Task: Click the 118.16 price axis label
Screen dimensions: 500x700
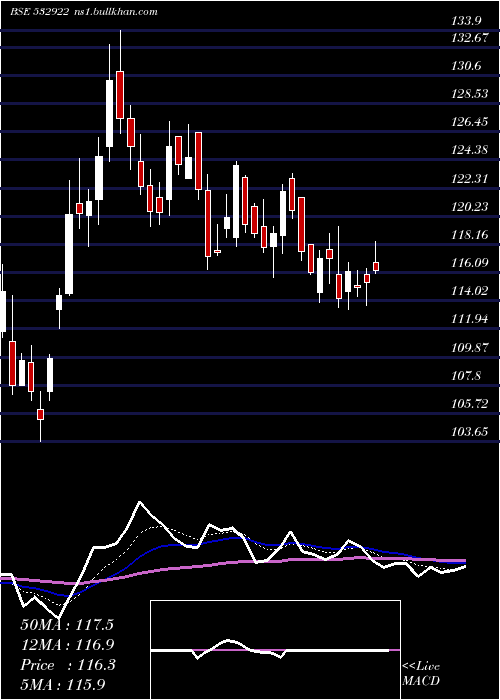Action: [x=470, y=235]
